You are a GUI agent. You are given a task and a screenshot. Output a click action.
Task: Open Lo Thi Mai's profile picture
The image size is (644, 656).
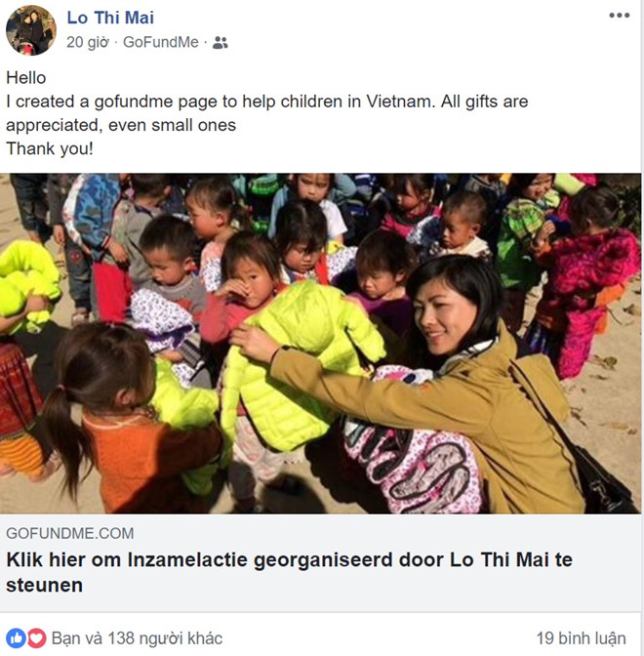31,30
